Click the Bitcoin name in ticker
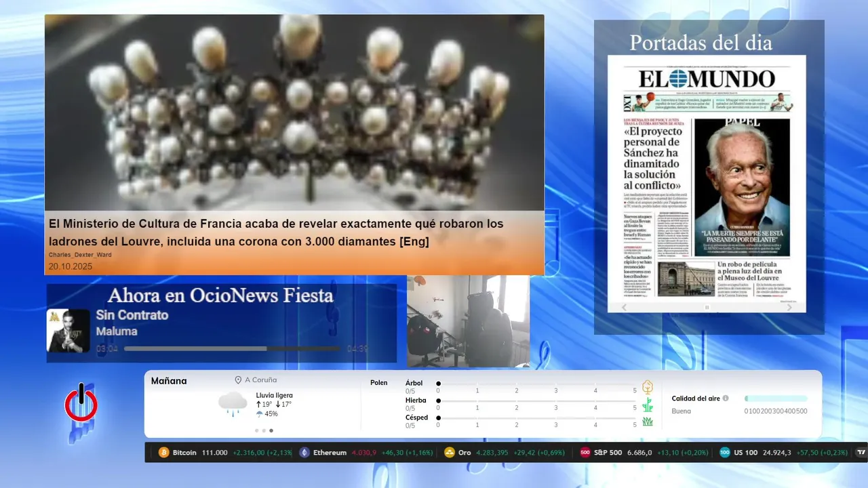868x488 pixels. [184, 453]
